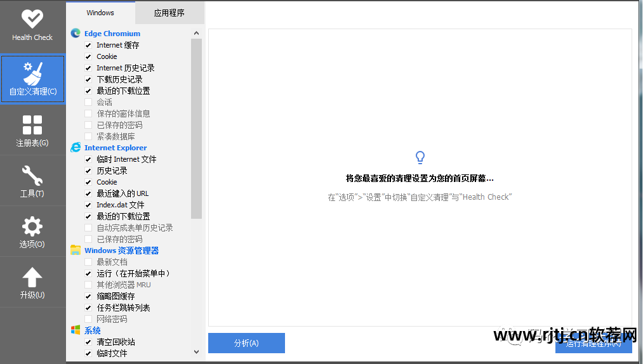
Task: Switch to the 应用程序 tab
Action: click(x=169, y=13)
